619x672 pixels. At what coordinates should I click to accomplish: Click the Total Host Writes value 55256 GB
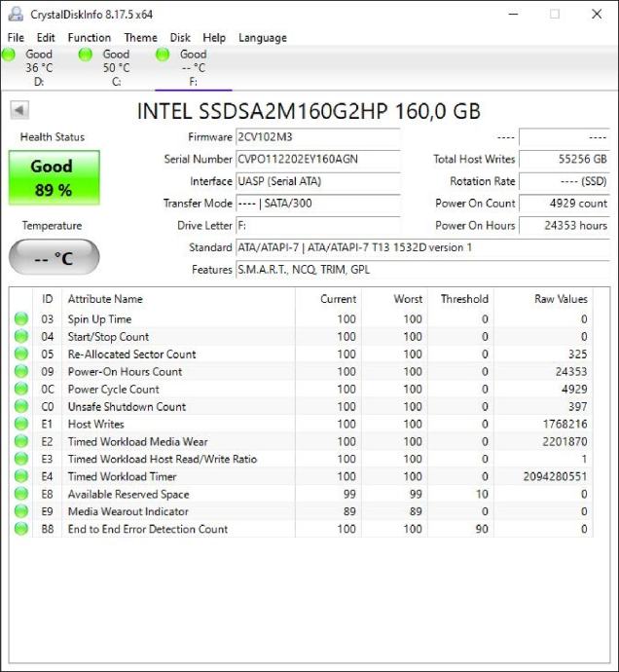click(564, 160)
